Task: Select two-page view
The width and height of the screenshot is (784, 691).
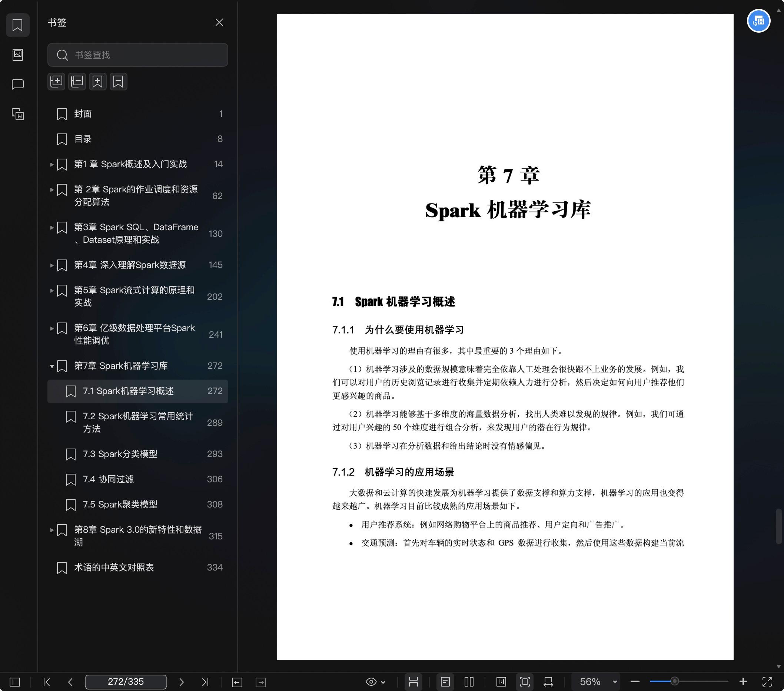Action: [x=469, y=682]
